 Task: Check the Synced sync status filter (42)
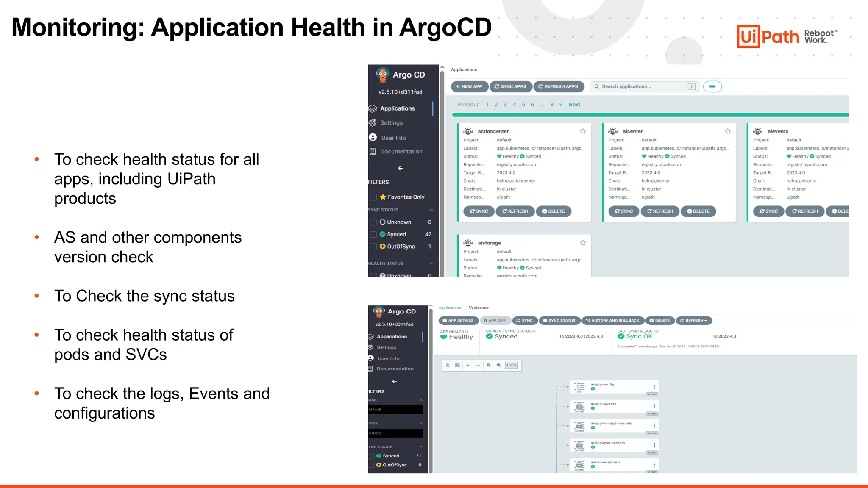click(373, 234)
